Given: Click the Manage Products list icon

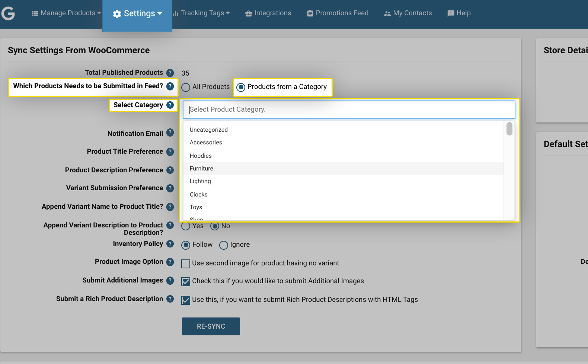Looking at the screenshot, I should point(35,13).
